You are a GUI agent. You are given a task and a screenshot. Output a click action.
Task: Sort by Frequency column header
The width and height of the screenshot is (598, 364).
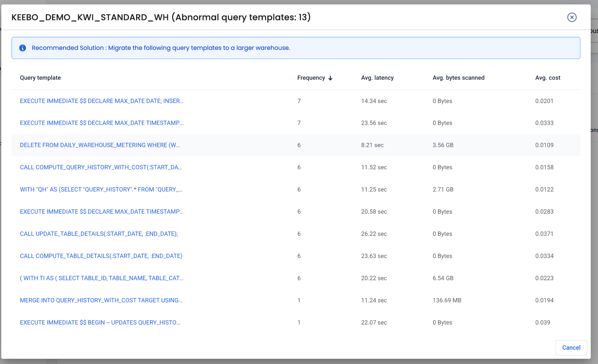[311, 78]
